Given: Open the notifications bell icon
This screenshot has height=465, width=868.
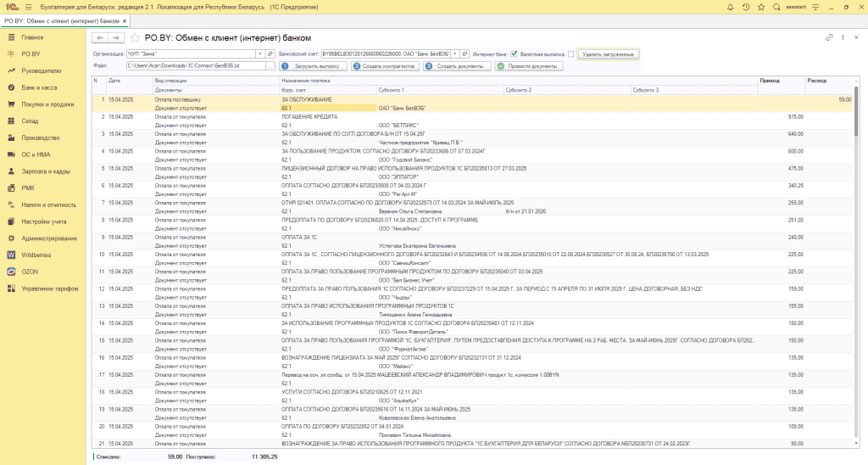Looking at the screenshot, I should [x=730, y=7].
